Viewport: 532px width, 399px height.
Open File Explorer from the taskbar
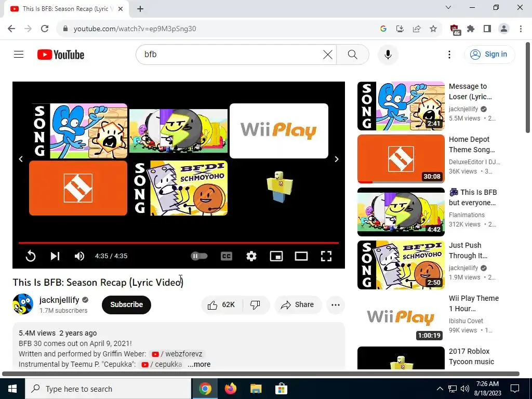pyautogui.click(x=256, y=389)
